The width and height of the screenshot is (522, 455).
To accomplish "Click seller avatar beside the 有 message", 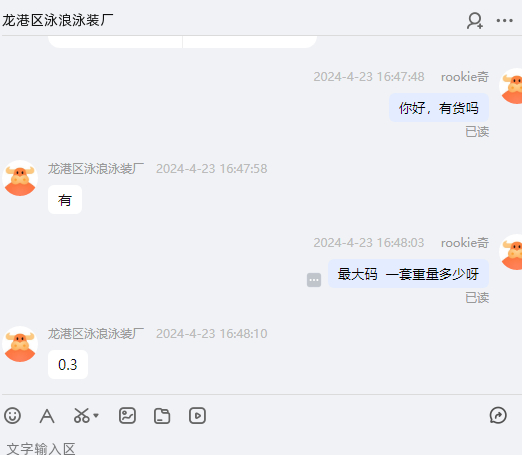I will point(20,178).
